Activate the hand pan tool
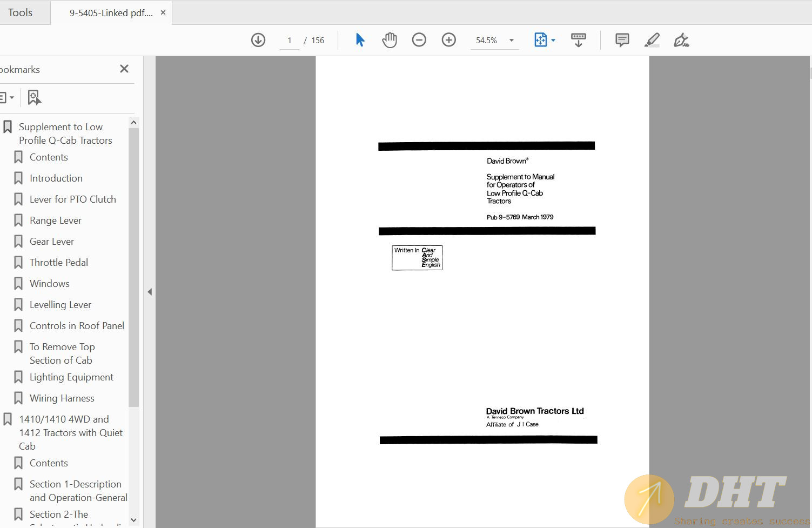This screenshot has width=812, height=528. 390,40
